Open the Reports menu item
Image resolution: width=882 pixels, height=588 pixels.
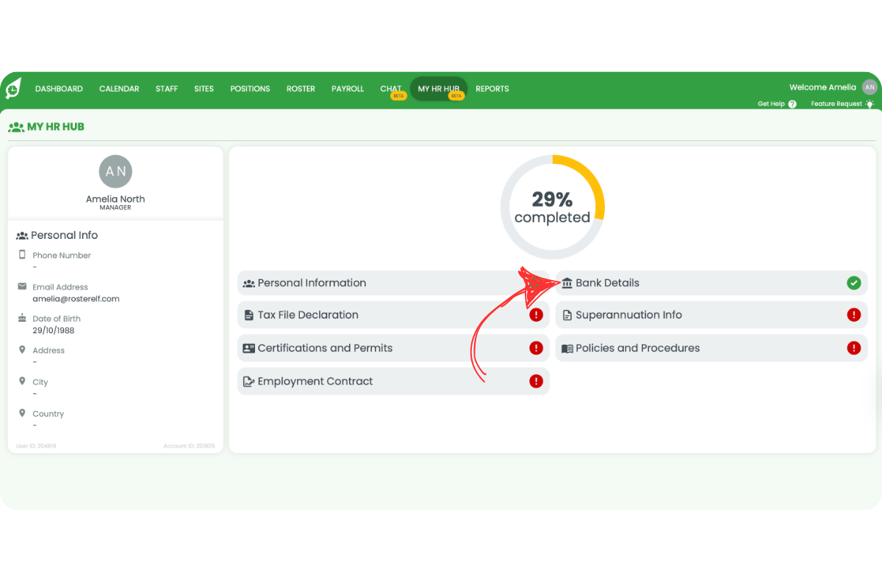[x=492, y=89]
